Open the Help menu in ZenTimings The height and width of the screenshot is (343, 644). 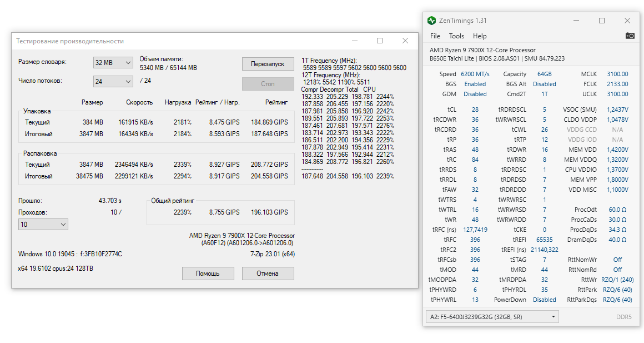(480, 36)
